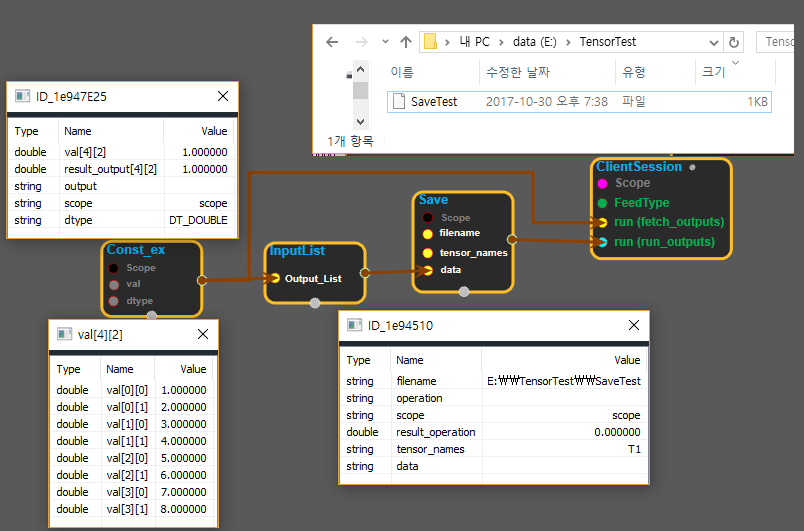Click the up-directory arrow in explorer
Screen dimensions: 804x531
click(x=405, y=42)
